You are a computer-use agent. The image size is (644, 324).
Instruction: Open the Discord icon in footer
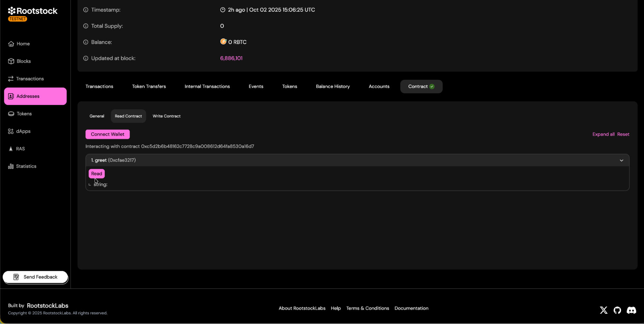[631, 310]
